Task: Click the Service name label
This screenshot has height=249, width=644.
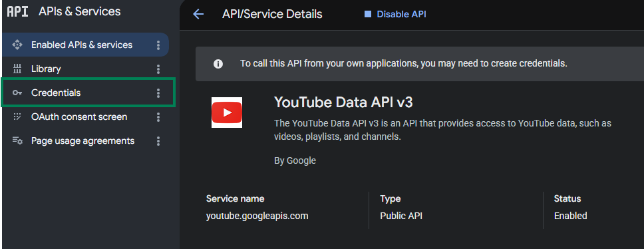Action: pyautogui.click(x=236, y=199)
